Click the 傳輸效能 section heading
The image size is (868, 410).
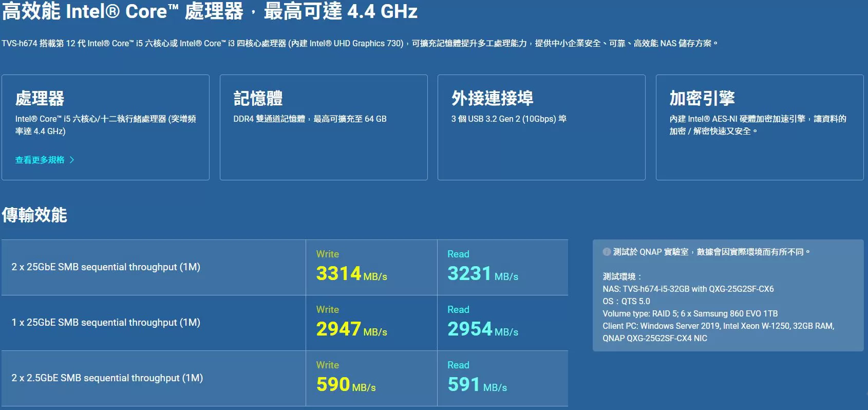pos(34,215)
